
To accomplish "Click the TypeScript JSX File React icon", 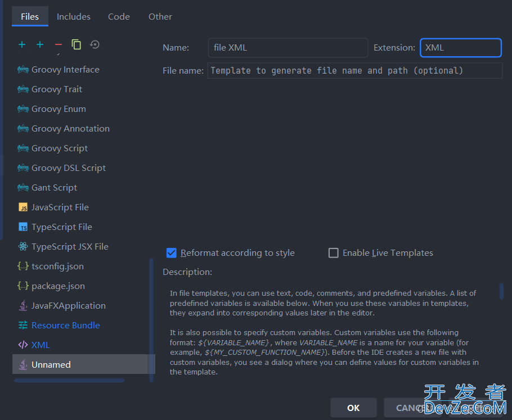I will click(x=23, y=246).
